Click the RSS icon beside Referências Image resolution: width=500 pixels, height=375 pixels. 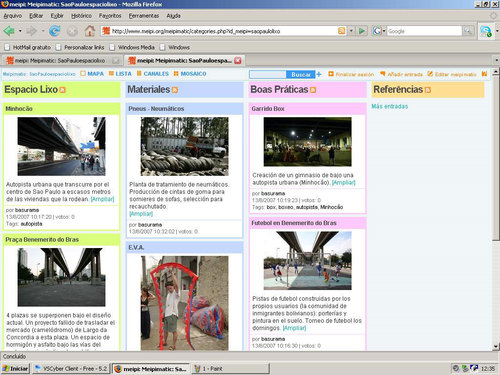(428, 90)
